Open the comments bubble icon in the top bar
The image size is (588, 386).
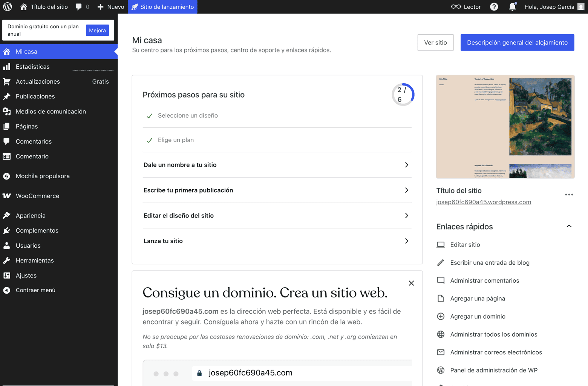point(78,7)
